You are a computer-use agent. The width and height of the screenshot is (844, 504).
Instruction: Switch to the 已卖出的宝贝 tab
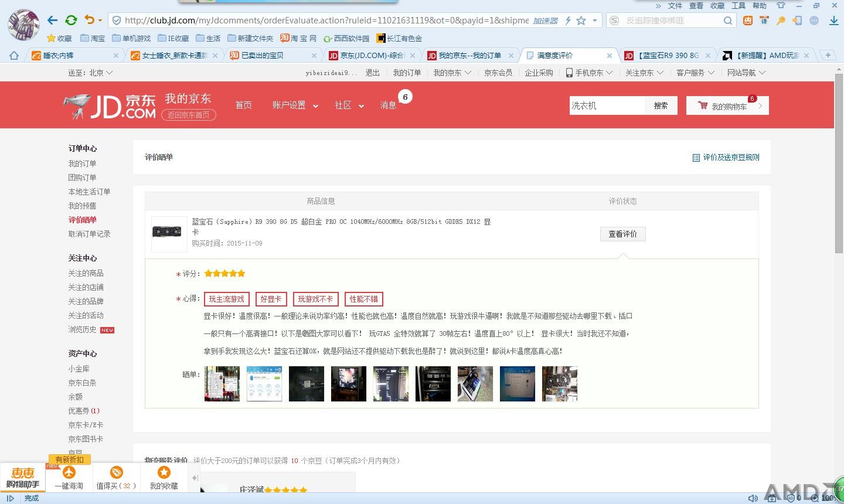coord(273,55)
